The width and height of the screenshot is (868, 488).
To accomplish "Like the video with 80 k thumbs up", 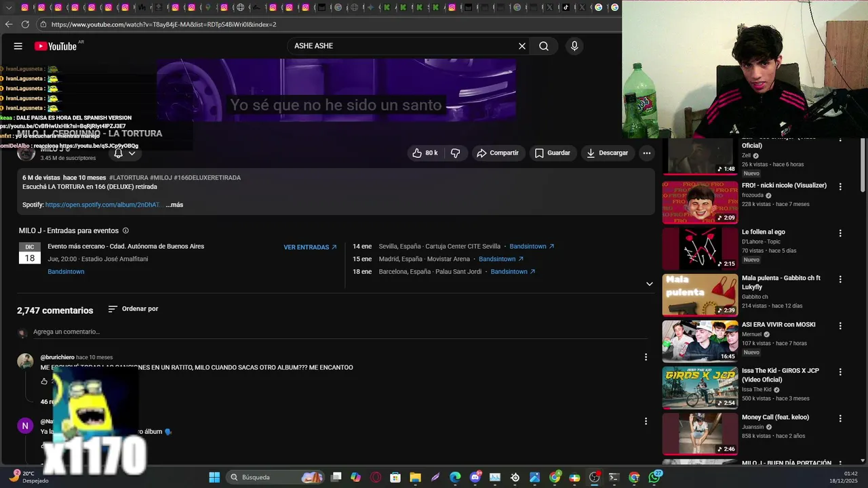I will coord(425,153).
